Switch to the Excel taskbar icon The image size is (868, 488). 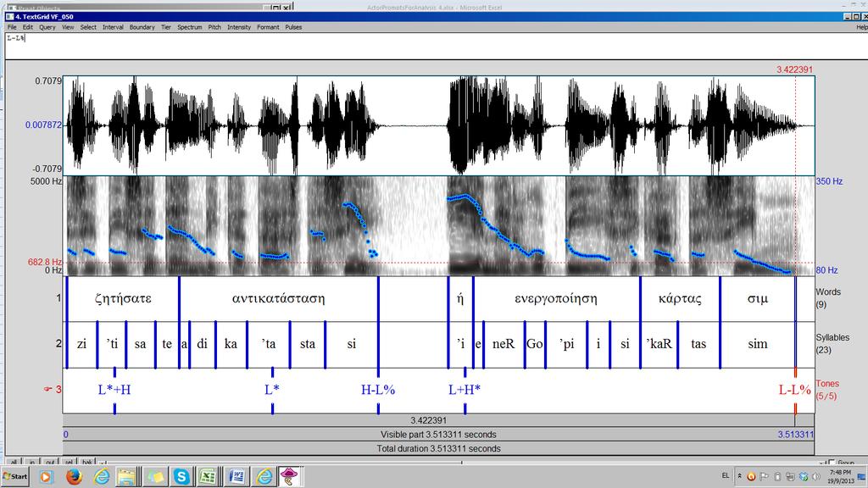tap(209, 476)
